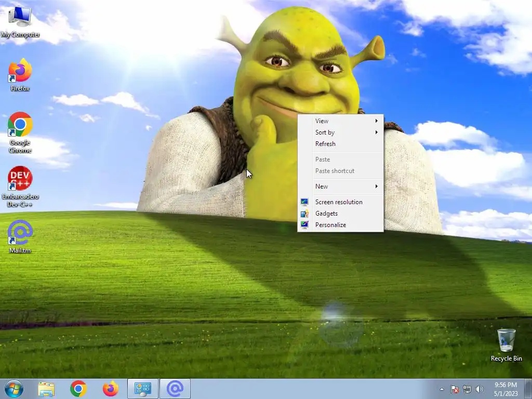
Task: Choose Refresh in the context menu
Action: coord(340,144)
